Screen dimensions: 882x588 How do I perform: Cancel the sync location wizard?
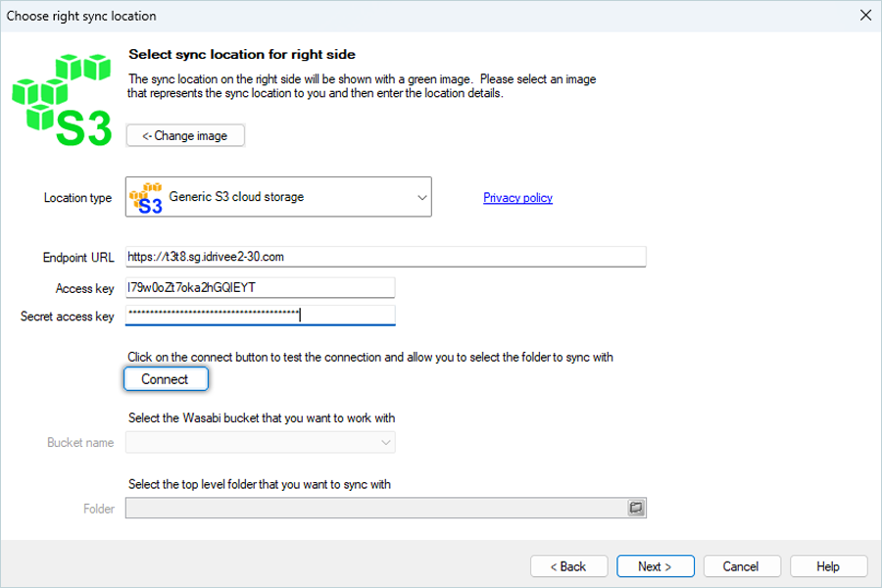742,566
